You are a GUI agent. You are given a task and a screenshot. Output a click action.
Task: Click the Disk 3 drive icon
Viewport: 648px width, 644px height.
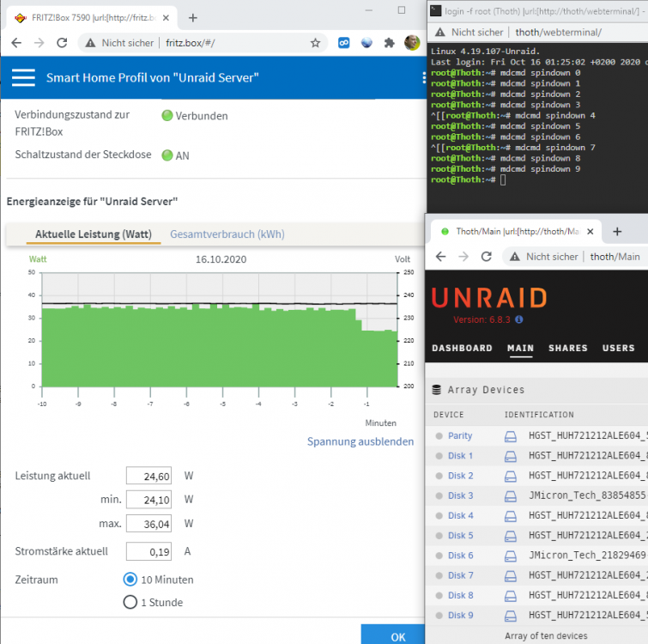tap(511, 496)
